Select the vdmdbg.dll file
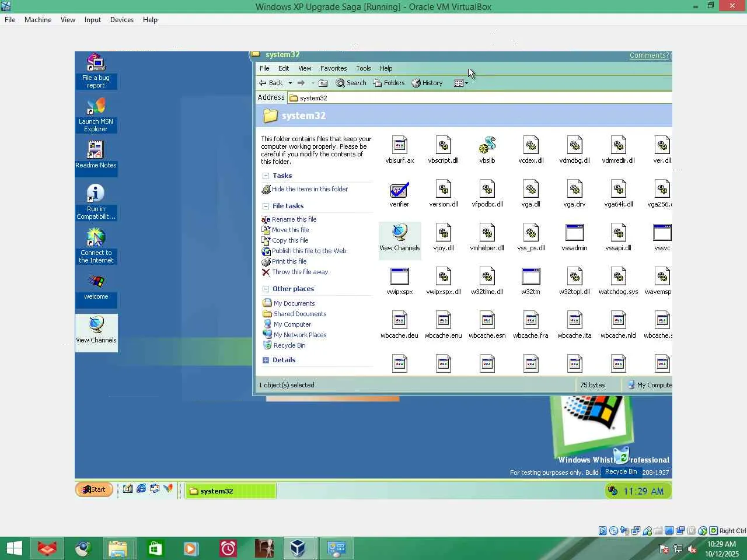Screen dimensions: 747x560 [575, 150]
